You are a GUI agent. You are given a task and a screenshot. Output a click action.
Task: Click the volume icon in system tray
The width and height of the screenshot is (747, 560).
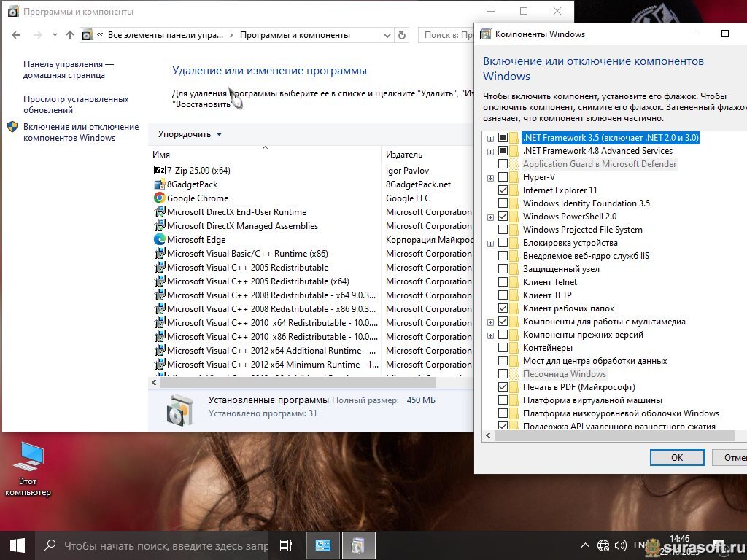pyautogui.click(x=620, y=545)
